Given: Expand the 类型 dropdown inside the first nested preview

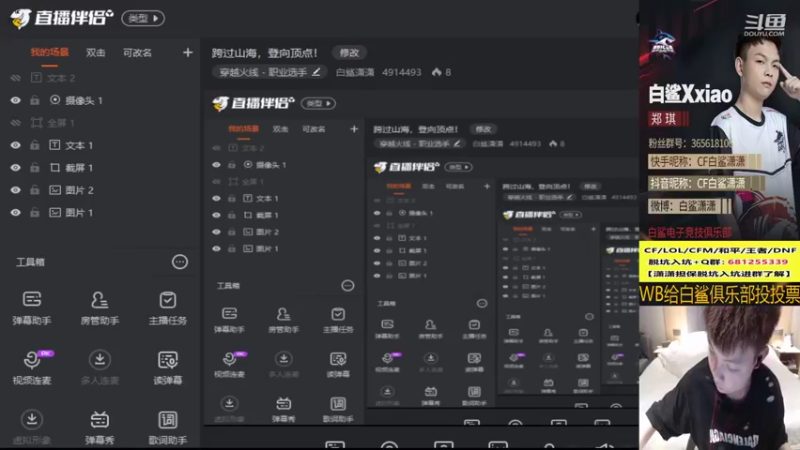Looking at the screenshot, I should [x=318, y=103].
